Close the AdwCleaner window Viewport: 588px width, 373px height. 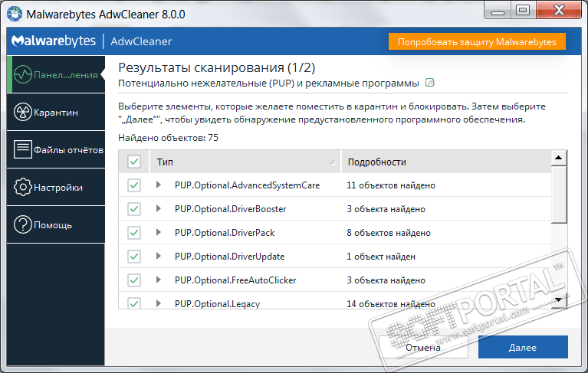[558, 11]
